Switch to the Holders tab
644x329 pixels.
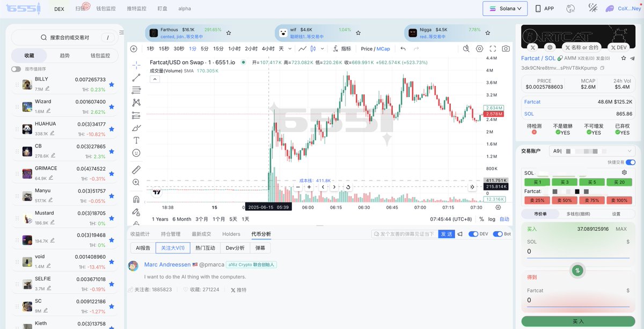coord(231,234)
